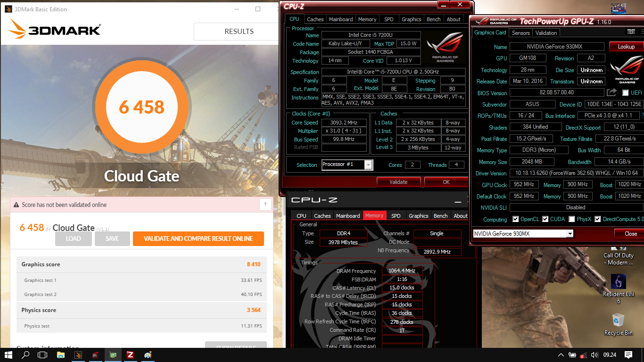
Task: Click the Lookup button in GPU-Z
Action: (626, 47)
